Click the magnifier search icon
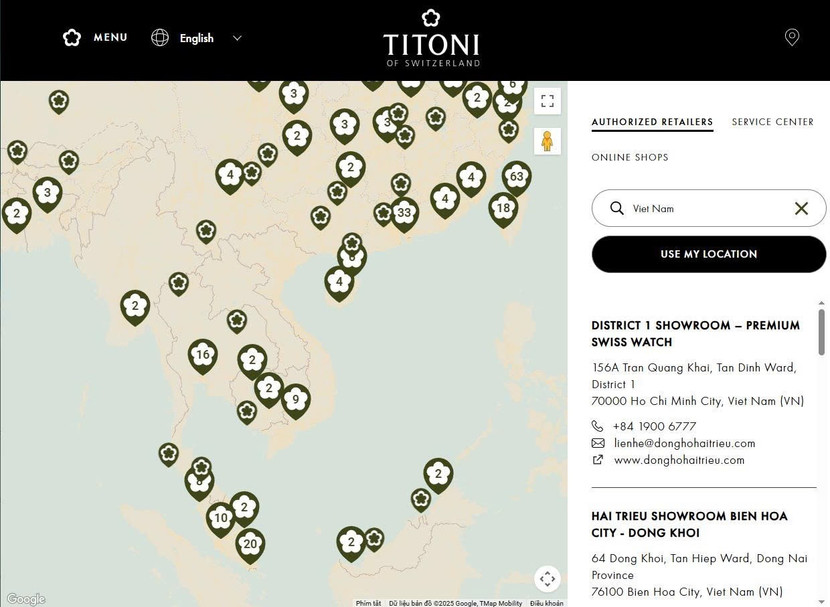 point(617,209)
